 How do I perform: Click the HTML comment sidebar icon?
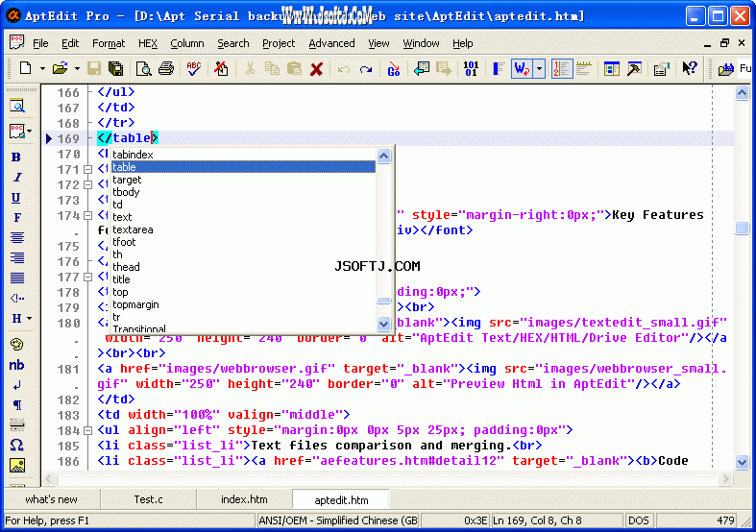coord(17,298)
